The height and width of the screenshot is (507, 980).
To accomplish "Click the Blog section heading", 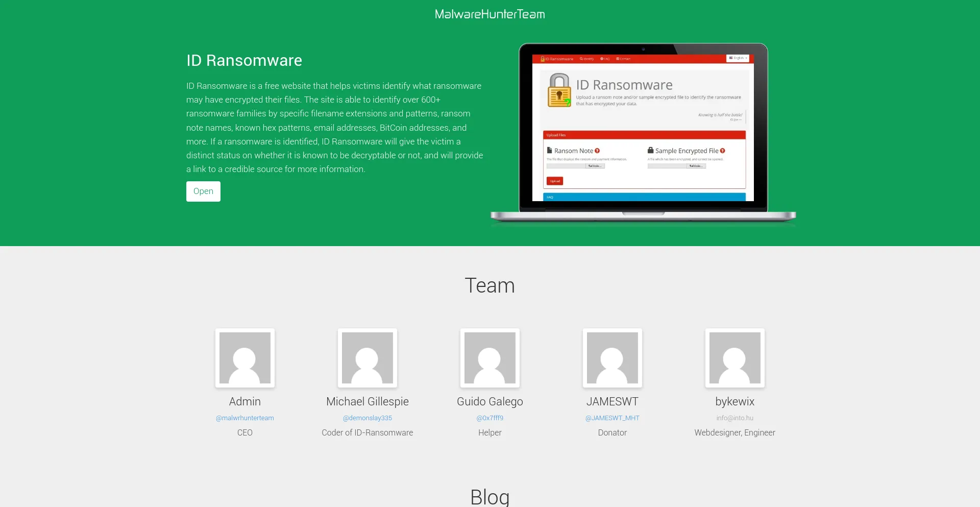I will [490, 497].
